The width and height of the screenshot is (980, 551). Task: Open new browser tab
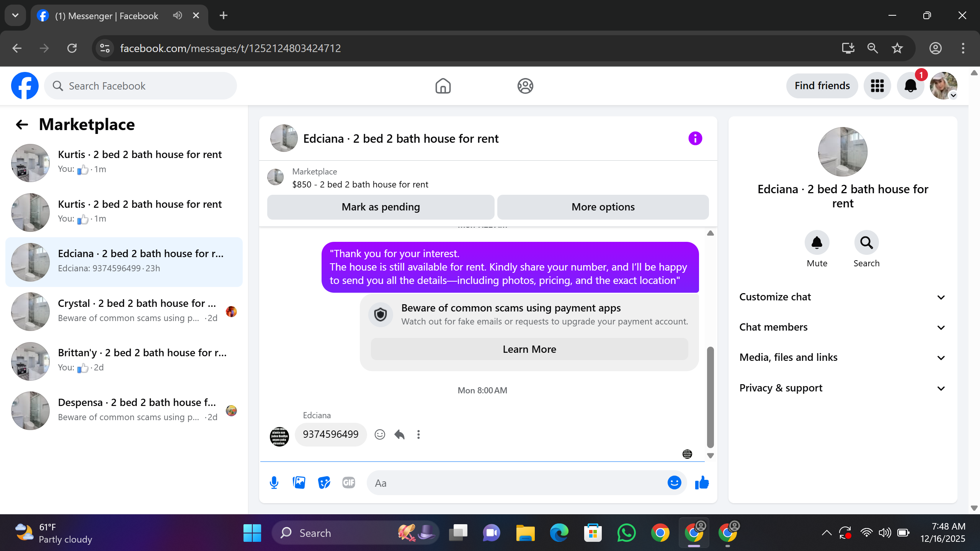(224, 15)
